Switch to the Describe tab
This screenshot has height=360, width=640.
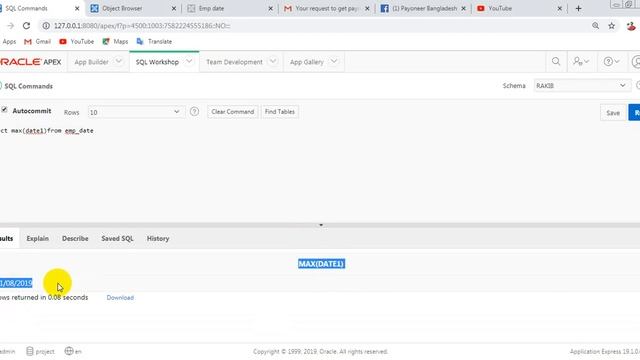75,238
